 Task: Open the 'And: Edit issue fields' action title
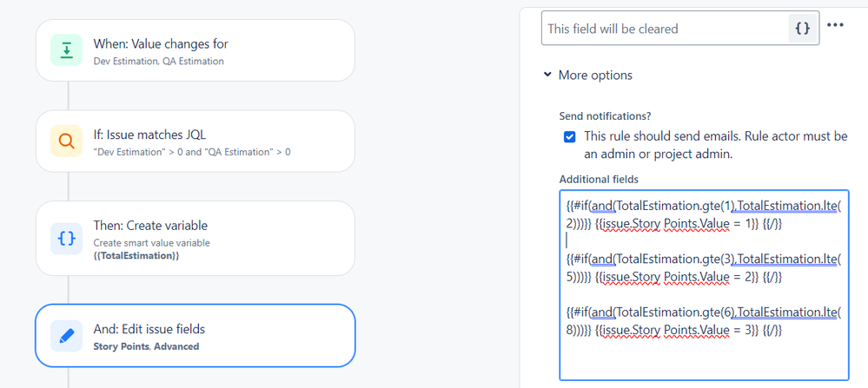(149, 329)
